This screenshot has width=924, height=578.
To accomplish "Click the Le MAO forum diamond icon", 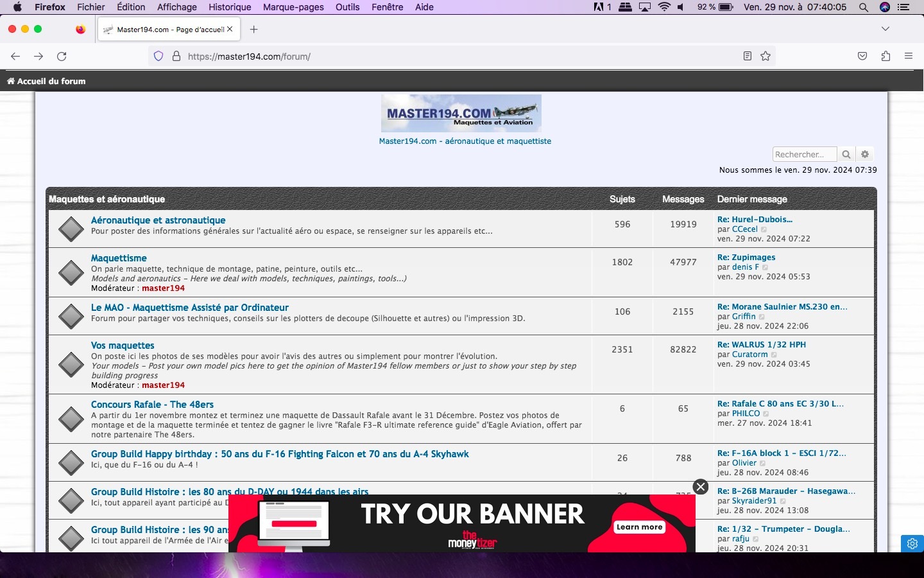I will [71, 316].
